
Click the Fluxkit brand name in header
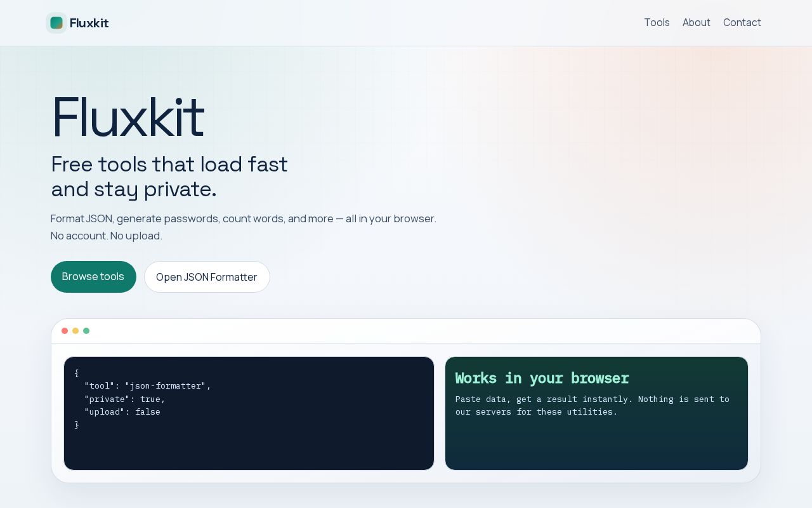point(89,23)
